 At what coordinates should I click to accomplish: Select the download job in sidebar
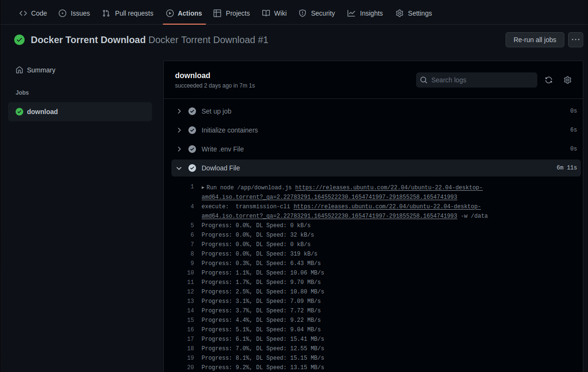point(80,112)
